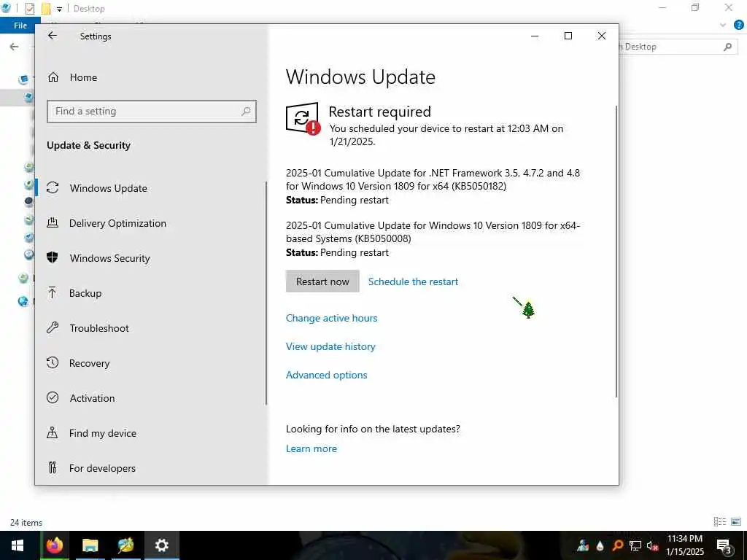Viewport: 747px width, 560px height.
Task: Click the magnifier in Find a setting box
Action: 246,112
